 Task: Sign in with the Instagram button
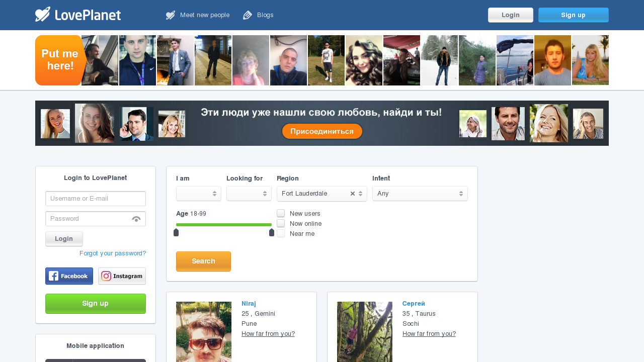tap(122, 276)
